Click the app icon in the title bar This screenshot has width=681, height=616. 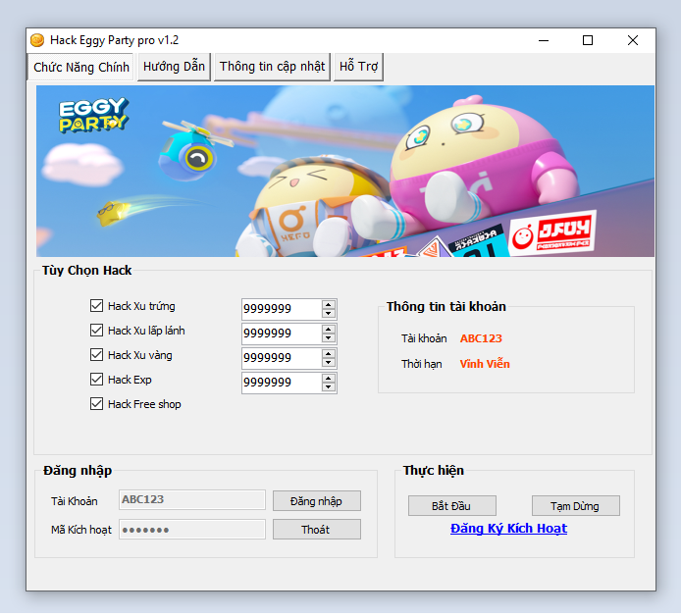click(37, 40)
